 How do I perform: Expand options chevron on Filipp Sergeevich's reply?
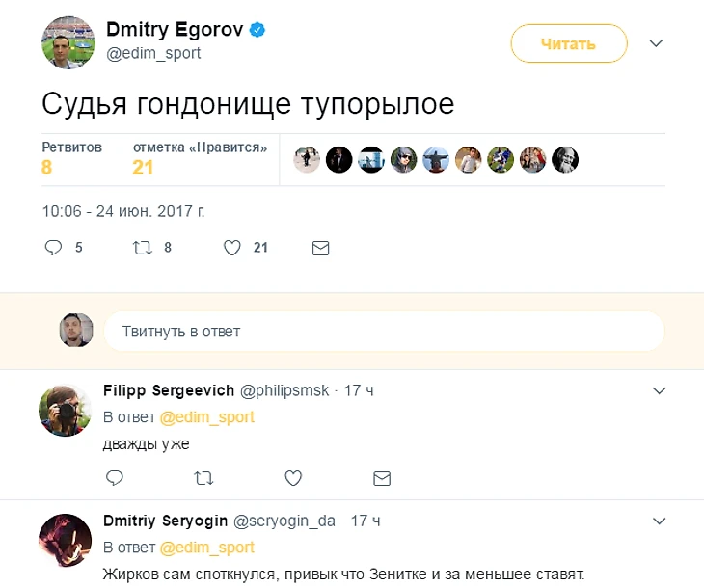click(x=660, y=390)
